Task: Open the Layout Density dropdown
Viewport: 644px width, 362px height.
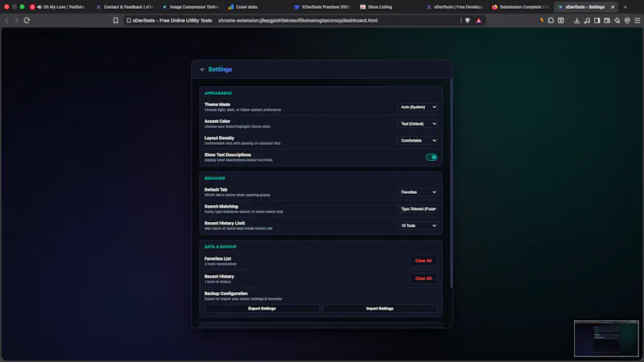Action: 417,140
